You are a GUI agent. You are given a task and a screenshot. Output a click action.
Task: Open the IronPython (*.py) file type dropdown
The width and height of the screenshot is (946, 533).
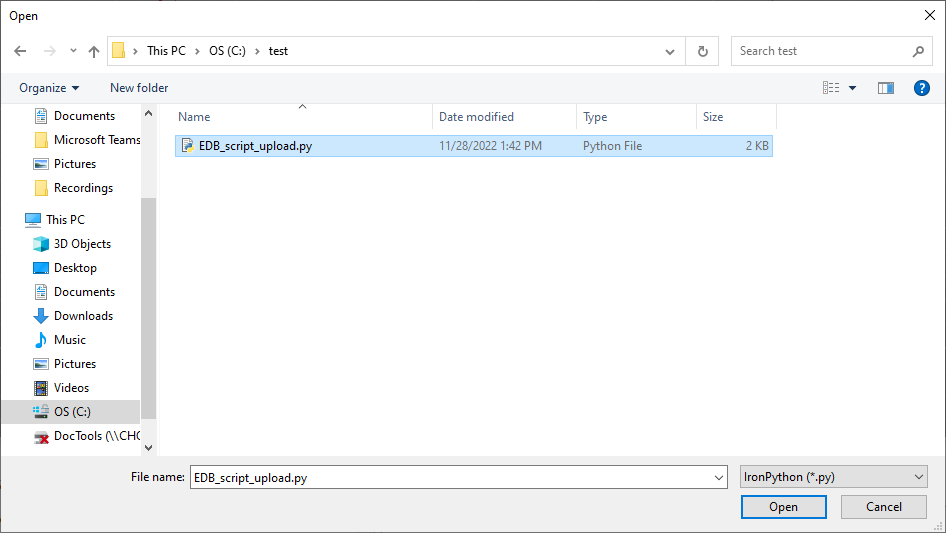tap(833, 477)
